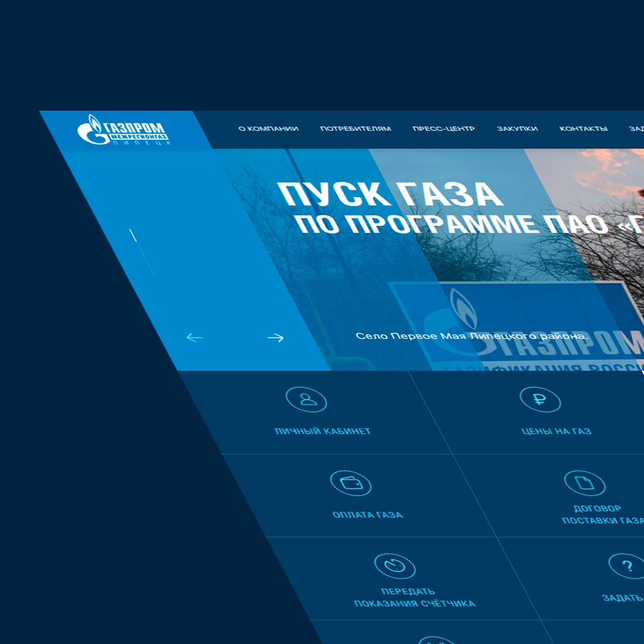Select the bright active slide indicator line
Viewport: 644px width, 644px height.
(x=133, y=235)
